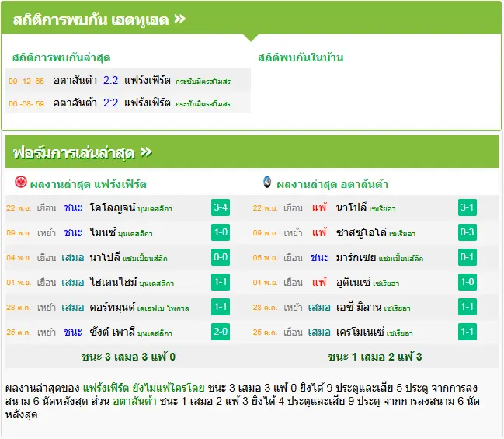Click the green ยังไม่แพ้ใครโดย text in paragraph
The height and width of the screenshot is (439, 504).
[x=169, y=388]
